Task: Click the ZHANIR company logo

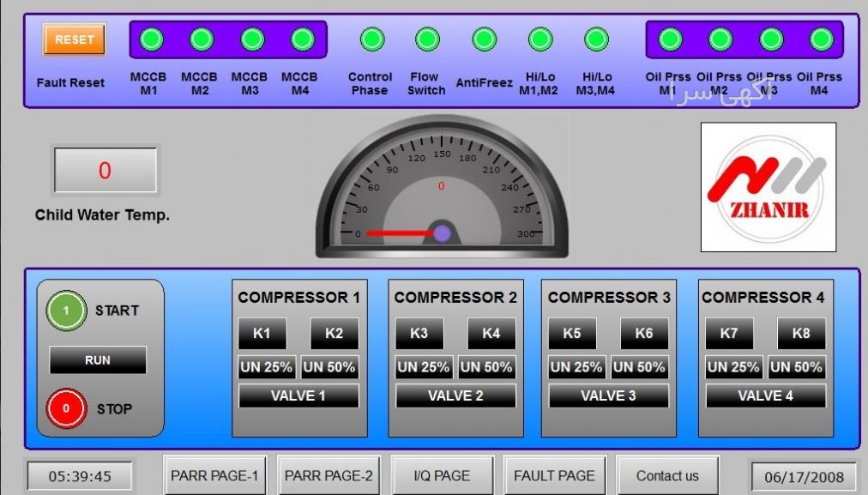Action: [x=769, y=187]
